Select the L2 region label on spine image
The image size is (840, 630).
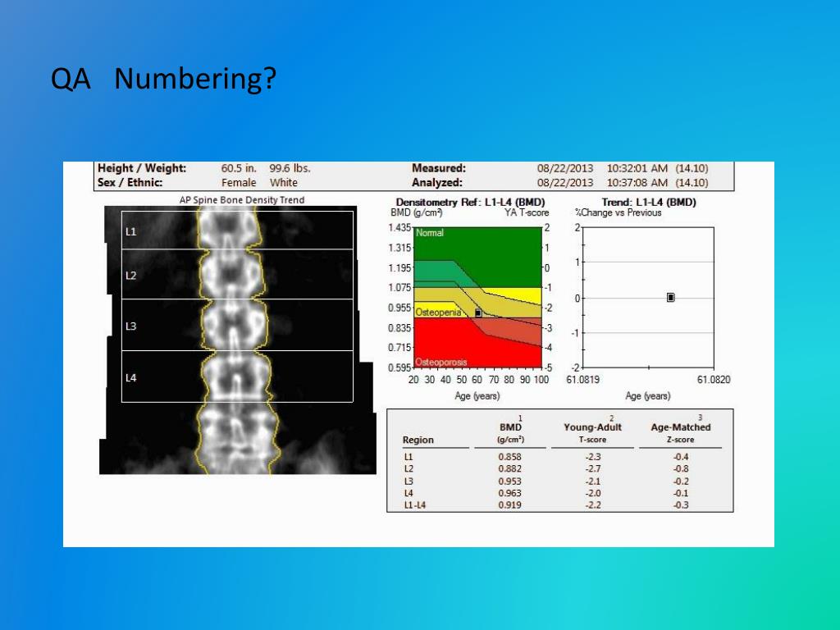130,276
